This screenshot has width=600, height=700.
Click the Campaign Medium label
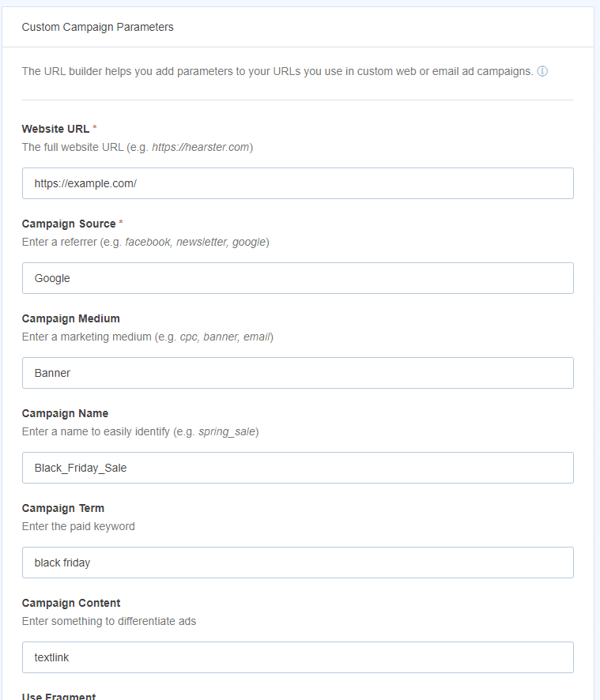point(70,318)
